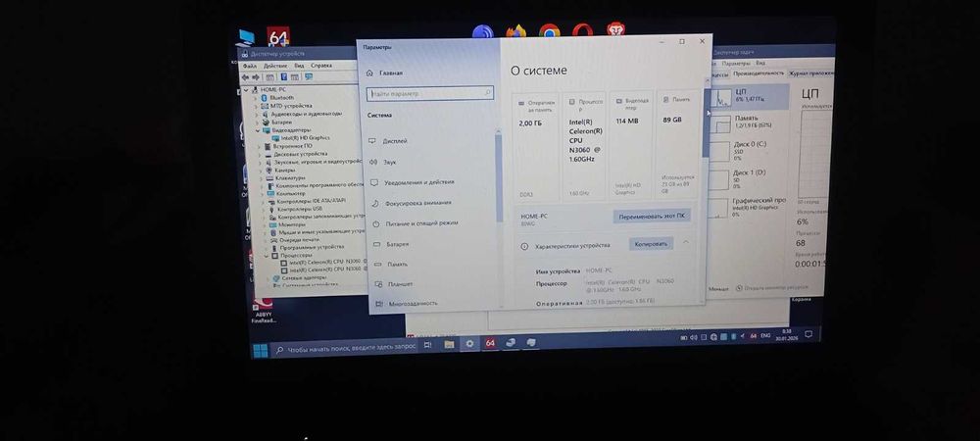Go to Settings Home (Главная)
980x441 pixels.
[385, 73]
